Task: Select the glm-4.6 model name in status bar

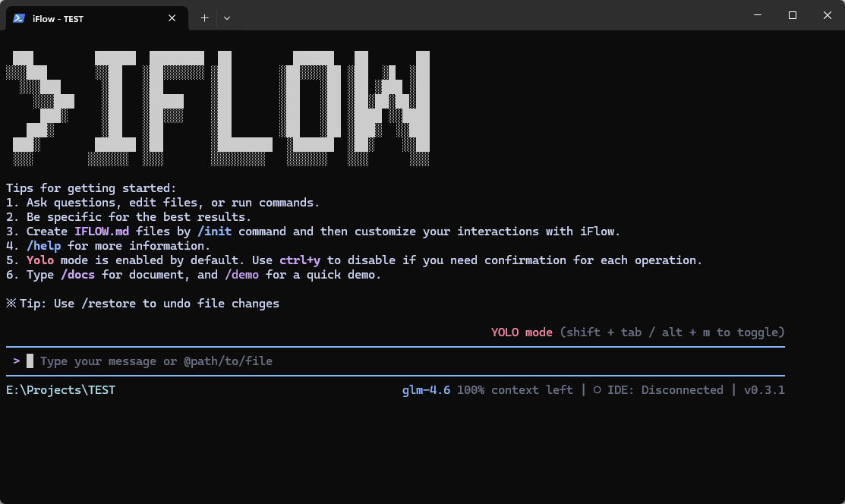Action: pyautogui.click(x=426, y=389)
